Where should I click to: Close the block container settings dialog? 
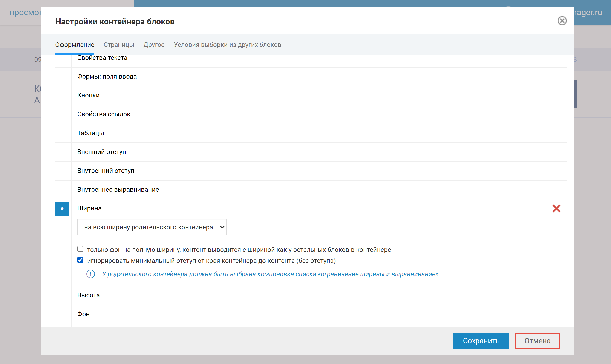(562, 21)
